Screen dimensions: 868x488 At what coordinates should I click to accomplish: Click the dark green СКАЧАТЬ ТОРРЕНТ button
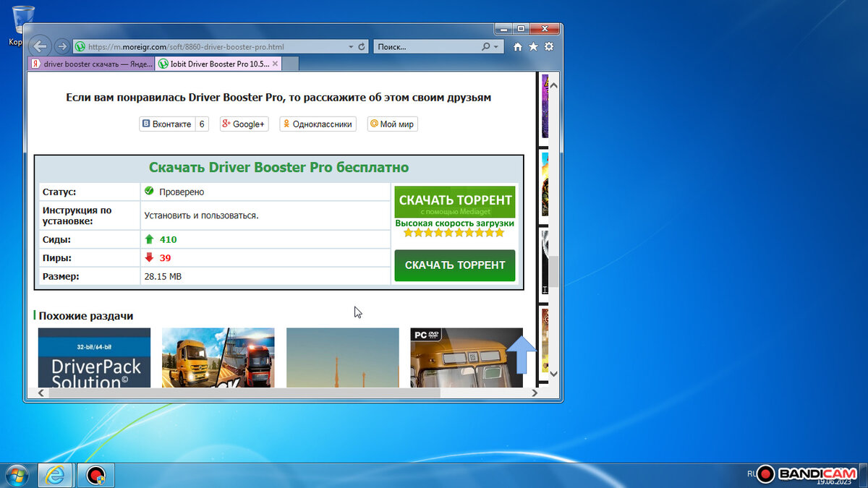455,265
